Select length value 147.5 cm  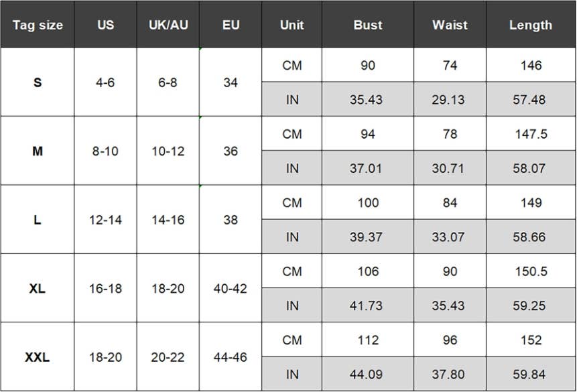point(531,134)
